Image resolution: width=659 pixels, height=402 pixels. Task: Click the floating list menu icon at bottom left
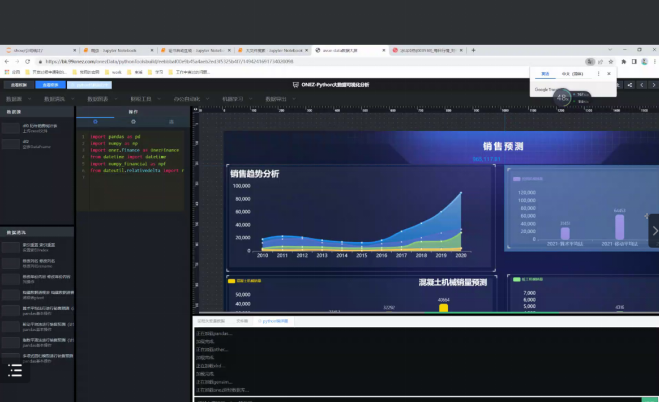tap(15, 370)
